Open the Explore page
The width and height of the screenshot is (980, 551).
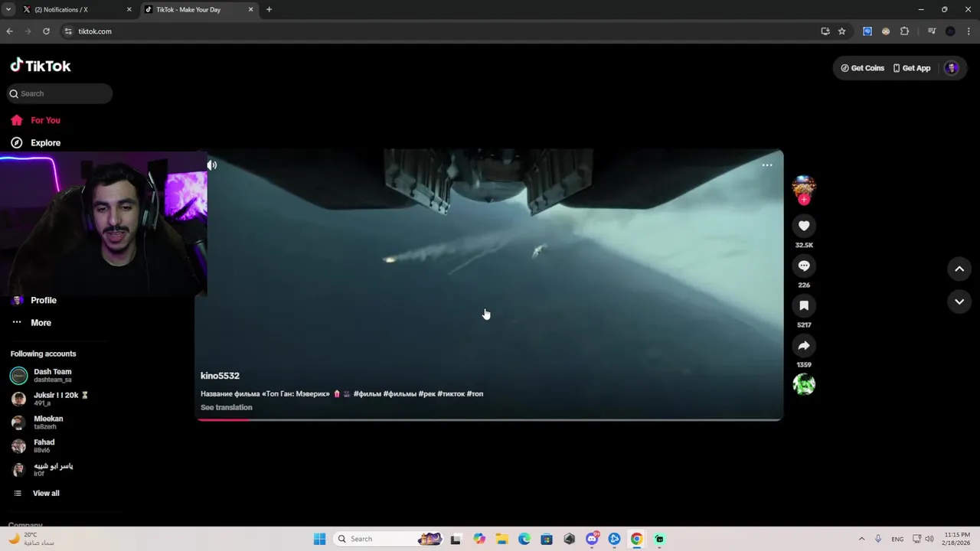(37, 142)
